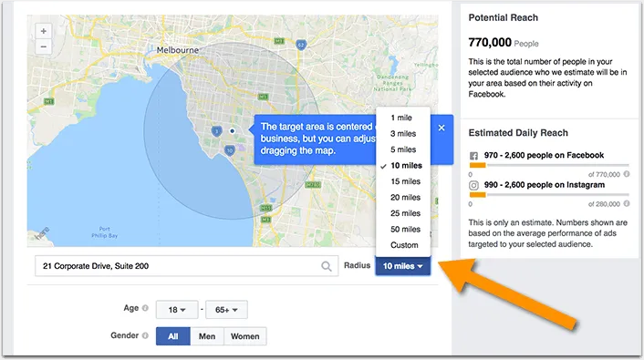Close the blue target area tooltip
The width and height of the screenshot is (644, 360).
[441, 128]
